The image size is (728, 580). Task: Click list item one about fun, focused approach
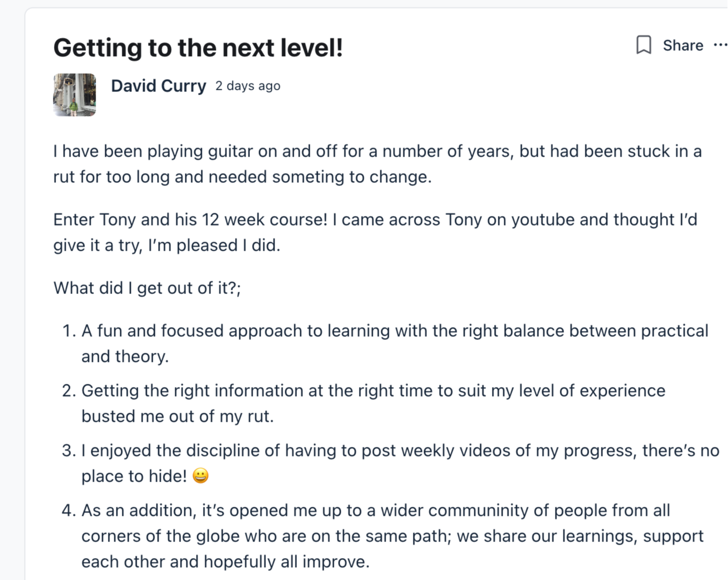(394, 331)
